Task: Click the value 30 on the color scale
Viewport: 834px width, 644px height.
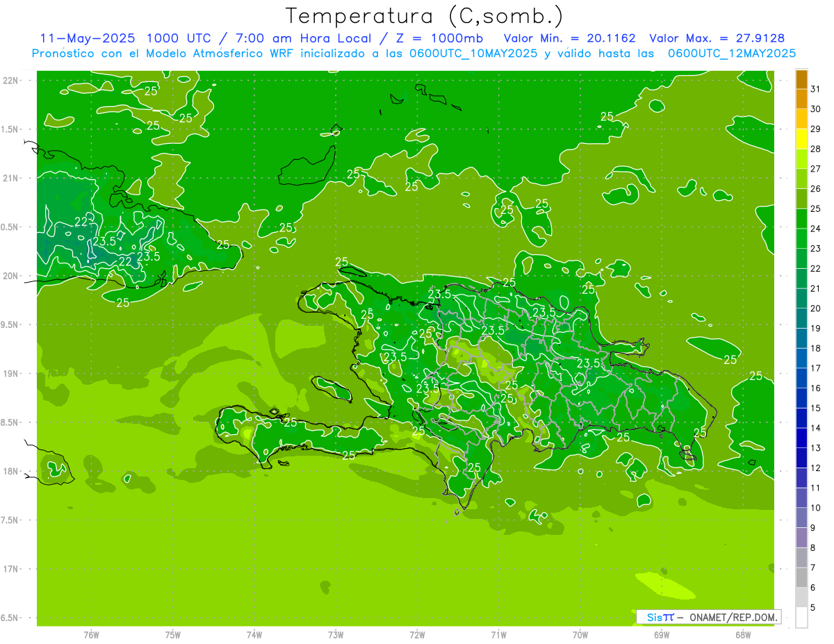Action: [x=815, y=109]
